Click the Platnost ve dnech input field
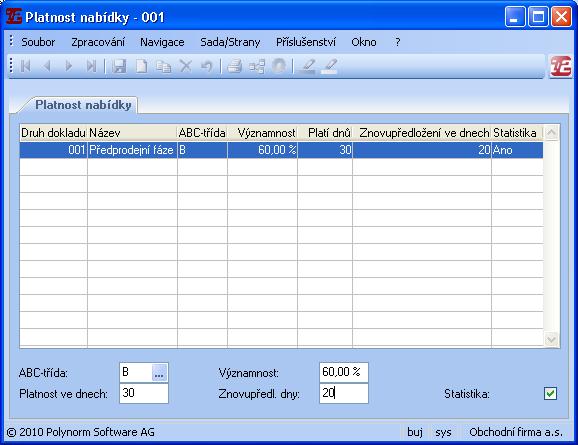This screenshot has height=445, width=578. 144,393
